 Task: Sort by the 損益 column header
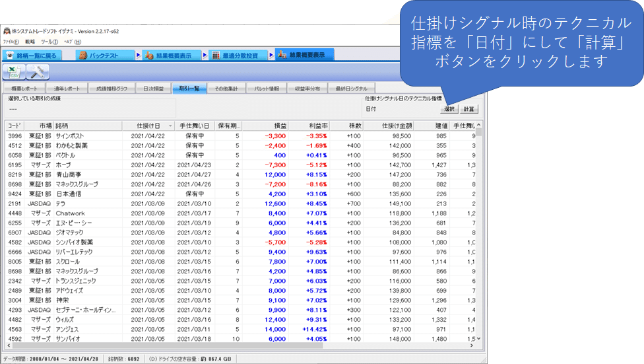[265, 126]
